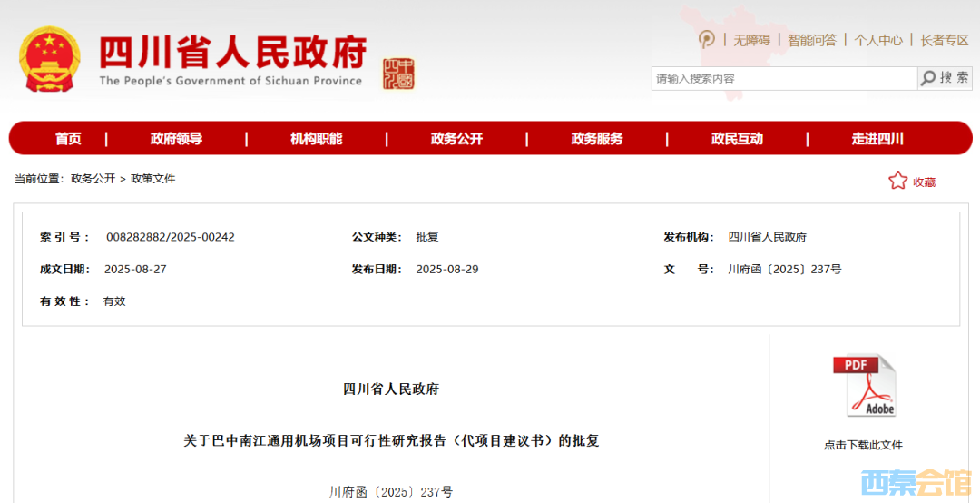Open 长者专区 link

[x=945, y=41]
